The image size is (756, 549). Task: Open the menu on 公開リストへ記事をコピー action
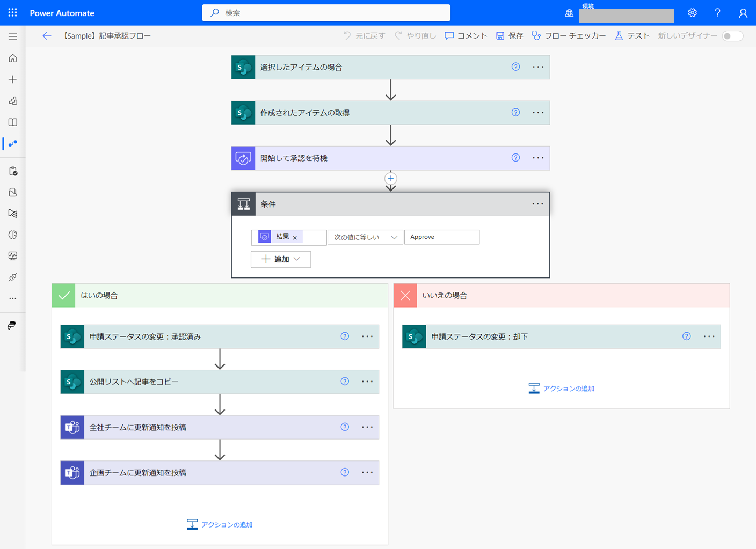point(367,382)
